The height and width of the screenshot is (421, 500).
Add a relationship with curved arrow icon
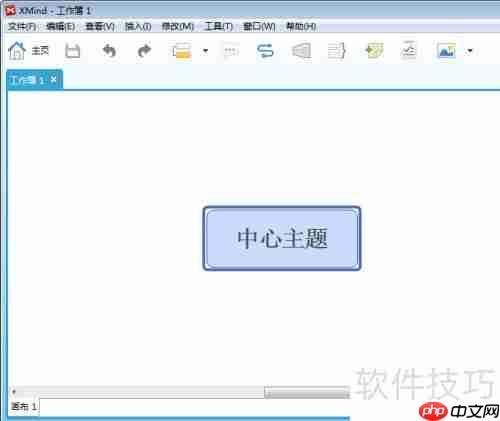tap(265, 51)
